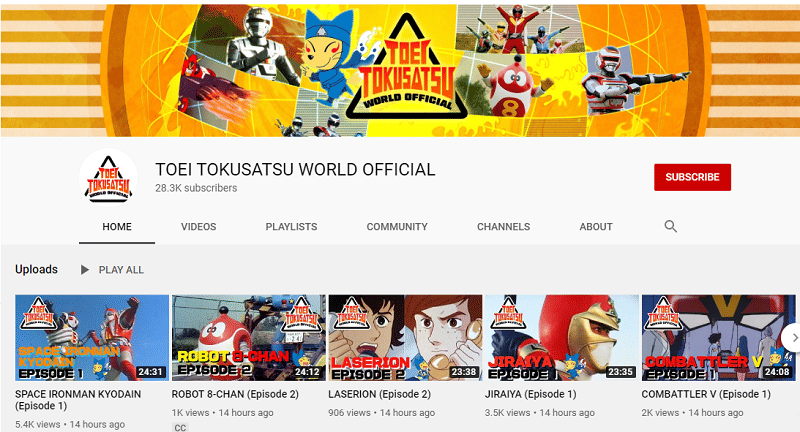800x432 pixels.
Task: Click the CC badge under Robot 8-Chan
Action: pyautogui.click(x=181, y=427)
